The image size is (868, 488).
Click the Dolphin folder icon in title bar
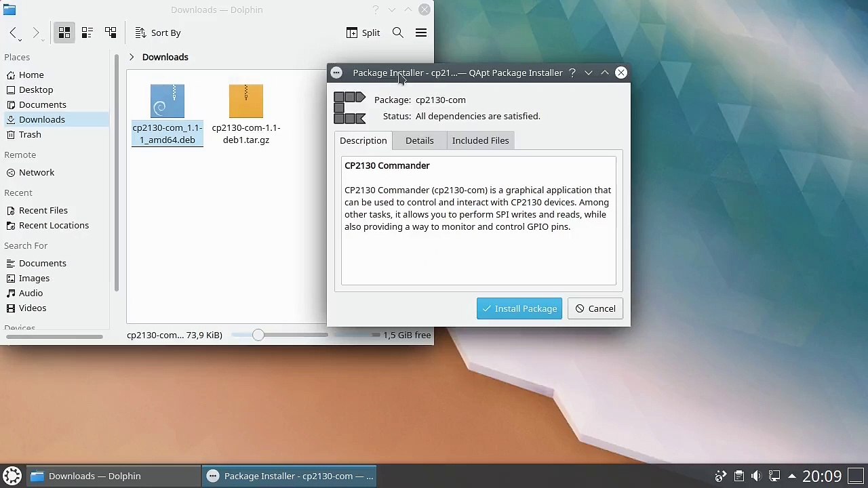[x=9, y=9]
